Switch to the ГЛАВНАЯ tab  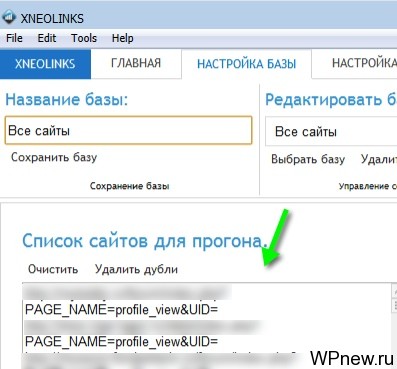pyautogui.click(x=136, y=63)
